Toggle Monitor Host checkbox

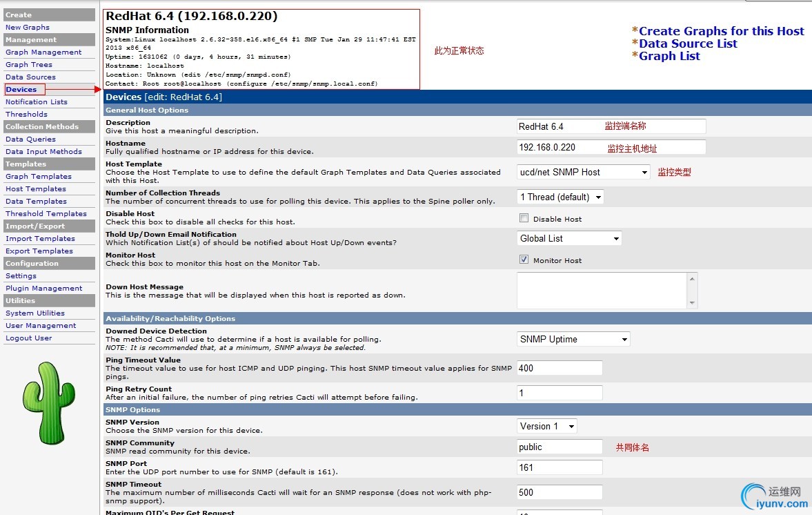tap(524, 260)
